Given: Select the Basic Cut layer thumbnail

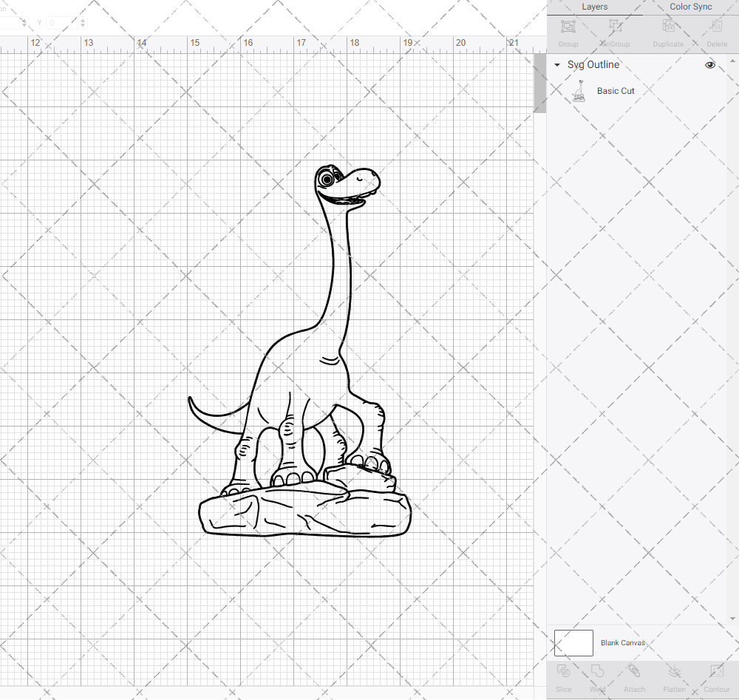Looking at the screenshot, I should [579, 91].
